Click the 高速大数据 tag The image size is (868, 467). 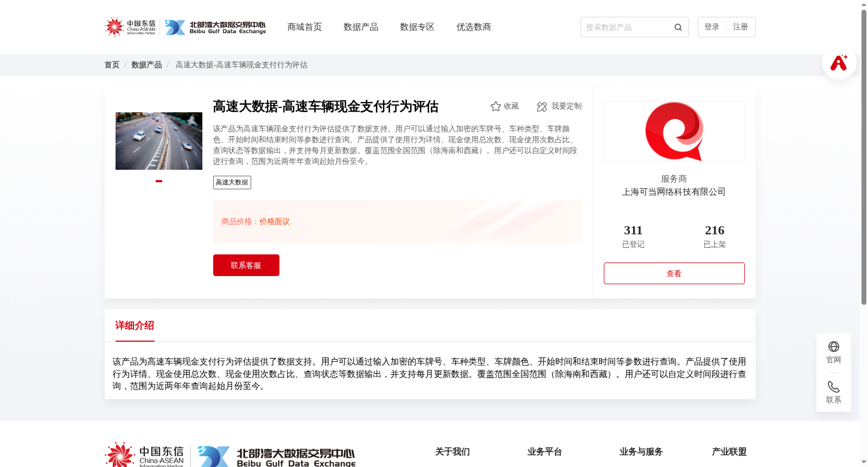[x=232, y=182]
